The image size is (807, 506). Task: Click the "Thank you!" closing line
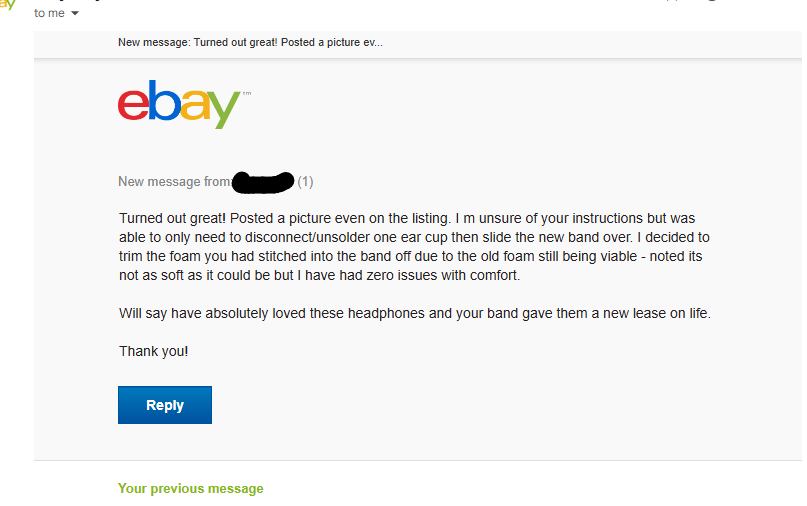[153, 351]
